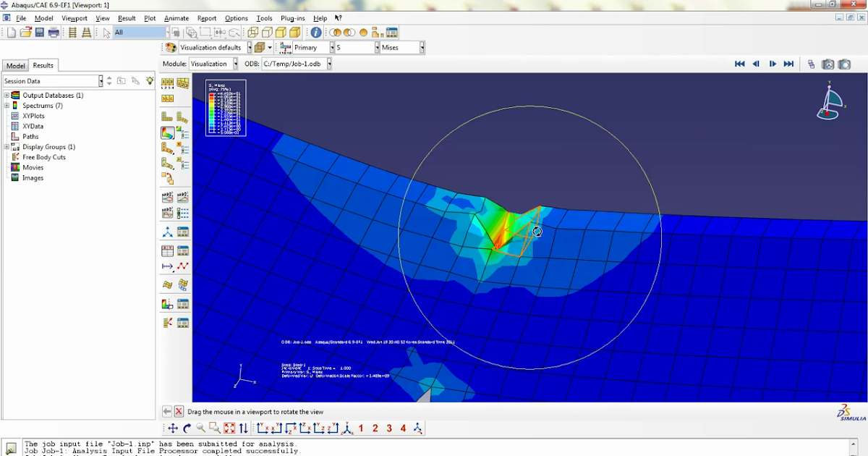Click the Plot Contours on Deformed Shape tool
The image size is (868, 456).
[167, 133]
